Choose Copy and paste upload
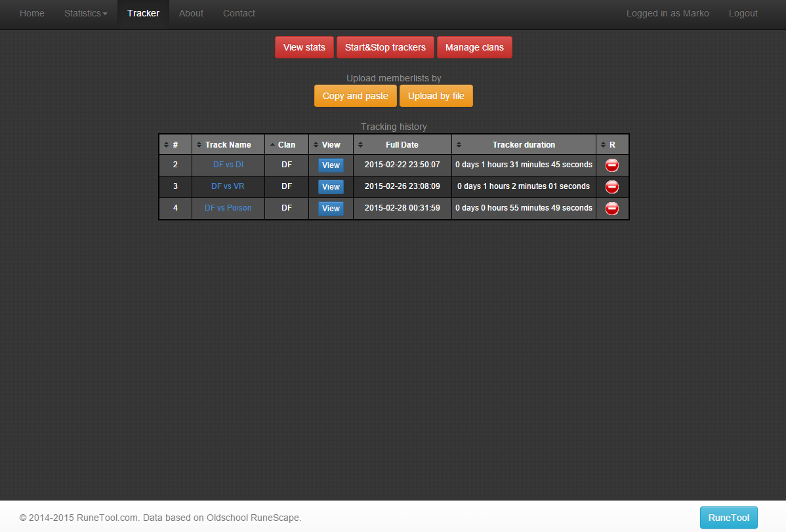 tap(356, 96)
